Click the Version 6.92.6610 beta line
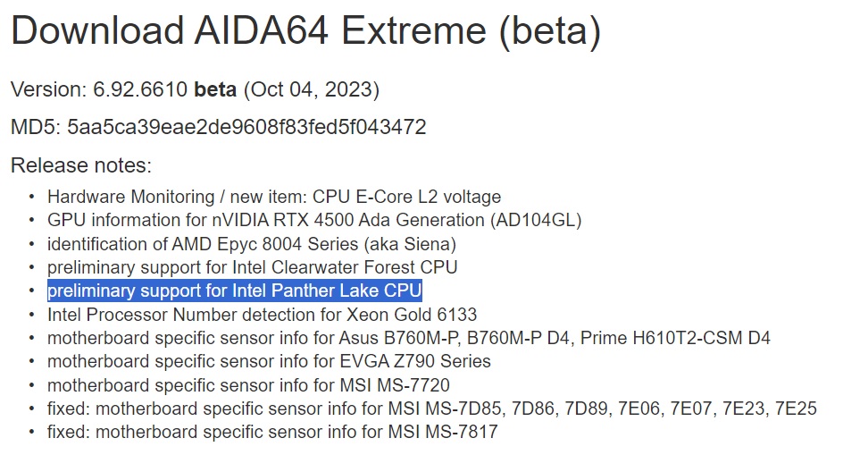The height and width of the screenshot is (455, 868). tap(195, 89)
